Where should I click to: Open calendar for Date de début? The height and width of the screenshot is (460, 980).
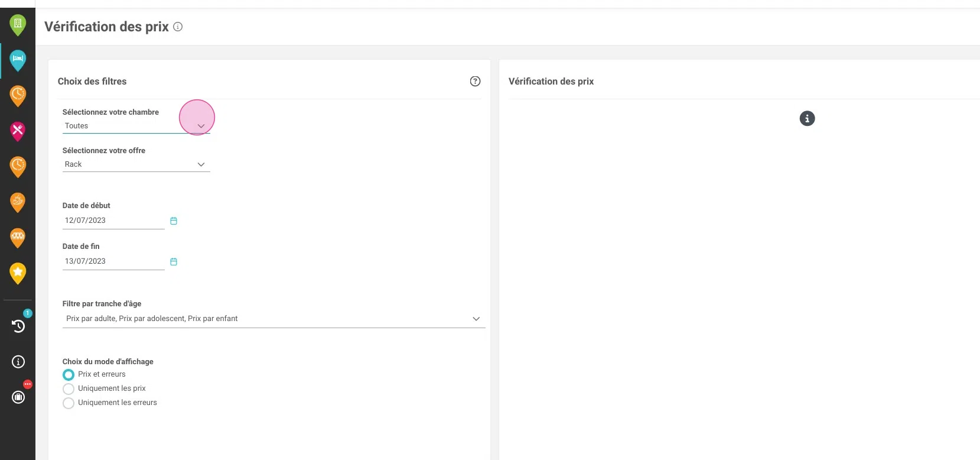tap(174, 221)
